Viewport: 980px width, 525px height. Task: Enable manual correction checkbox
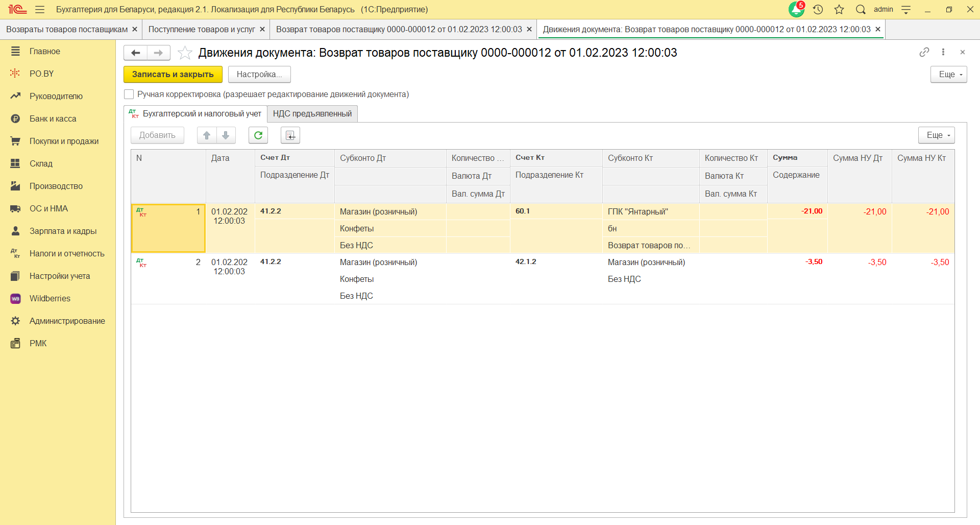pos(129,94)
